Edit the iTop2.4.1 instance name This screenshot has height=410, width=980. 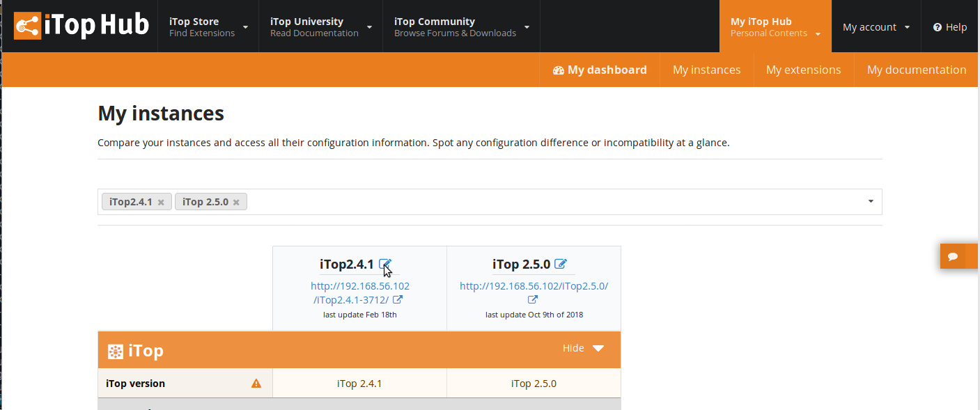pyautogui.click(x=384, y=264)
